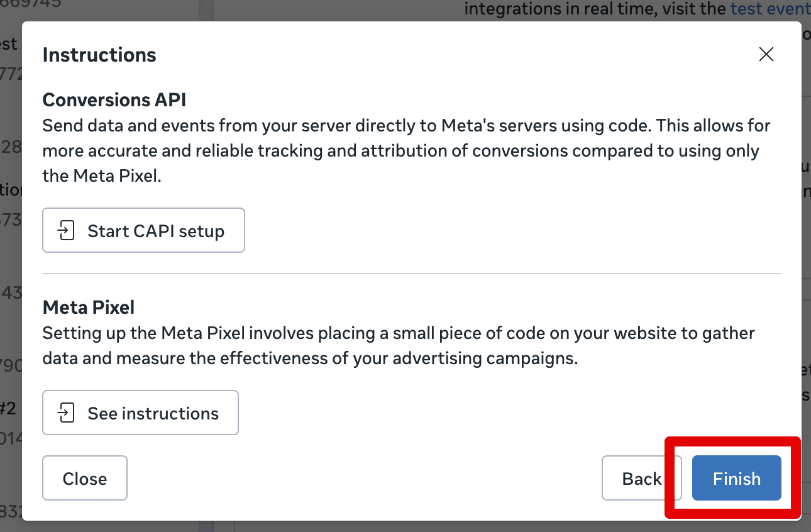
Task: Start the CAPI setup
Action: click(143, 231)
